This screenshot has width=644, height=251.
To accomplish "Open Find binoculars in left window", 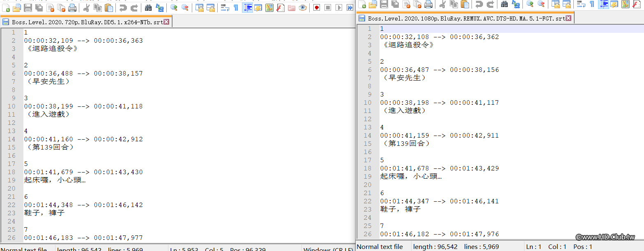I will [148, 8].
